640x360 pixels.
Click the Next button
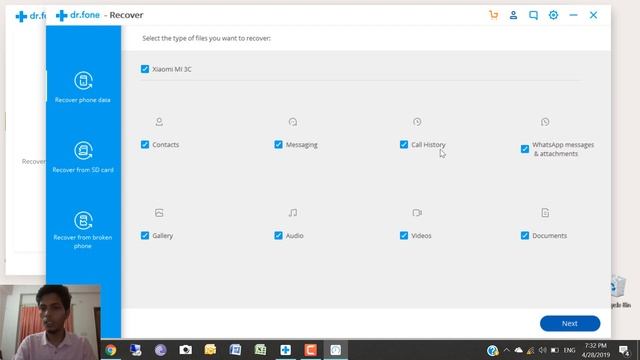coord(570,323)
